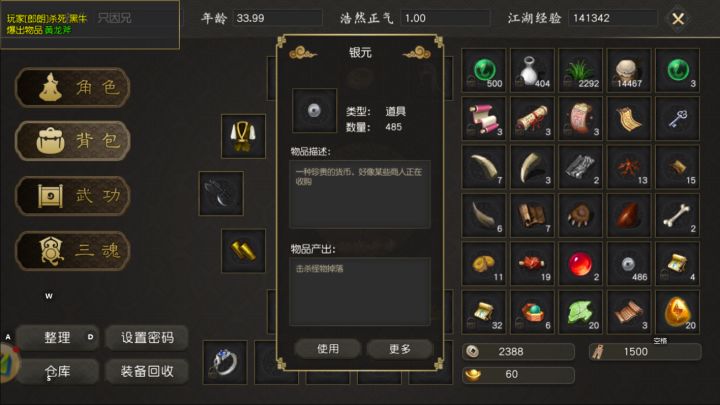
Task: Select the silver coin stack showing 486
Action: [629, 264]
